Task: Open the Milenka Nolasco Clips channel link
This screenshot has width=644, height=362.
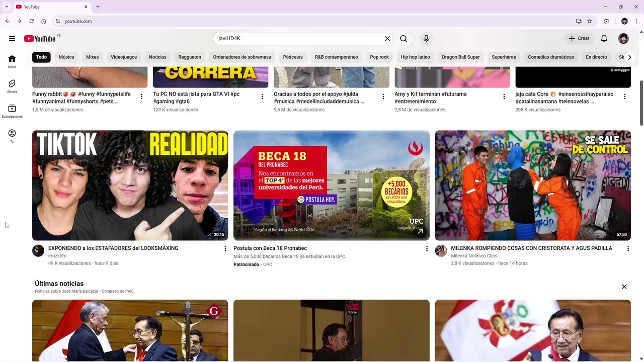Action: [474, 256]
